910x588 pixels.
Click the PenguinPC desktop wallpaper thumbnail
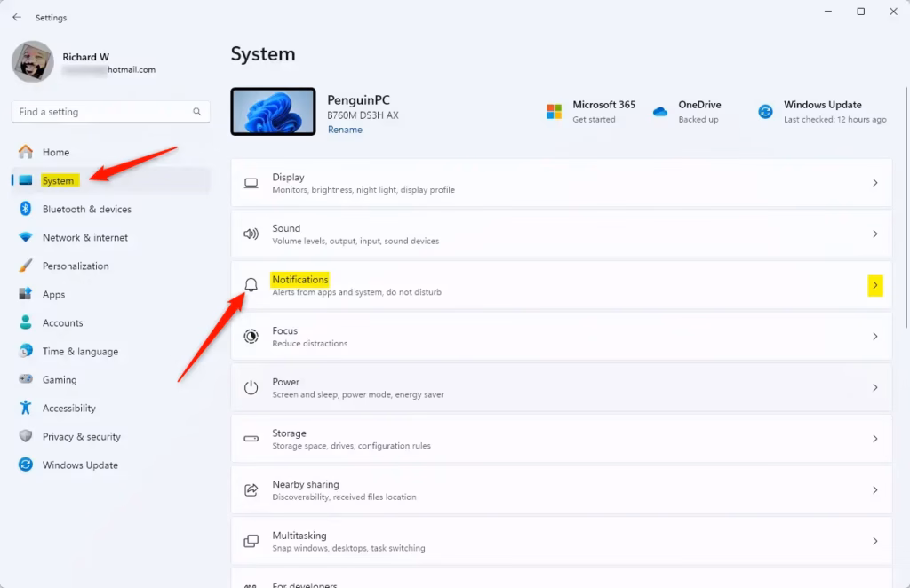pyautogui.click(x=274, y=111)
